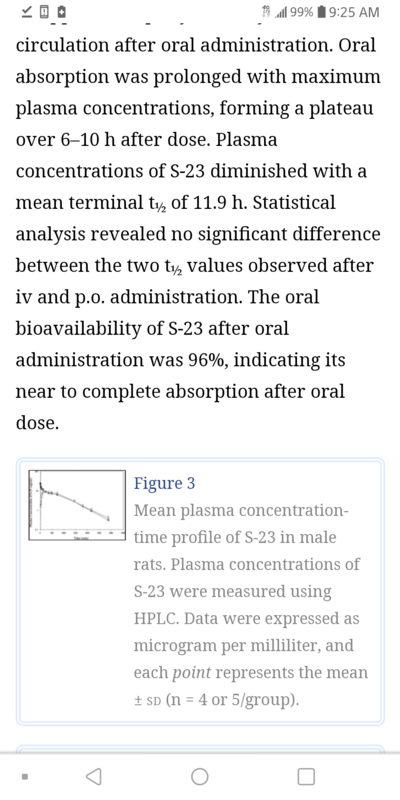Tap the battery-plus icon in status bar
This screenshot has width=400, height=800.
[61, 11]
